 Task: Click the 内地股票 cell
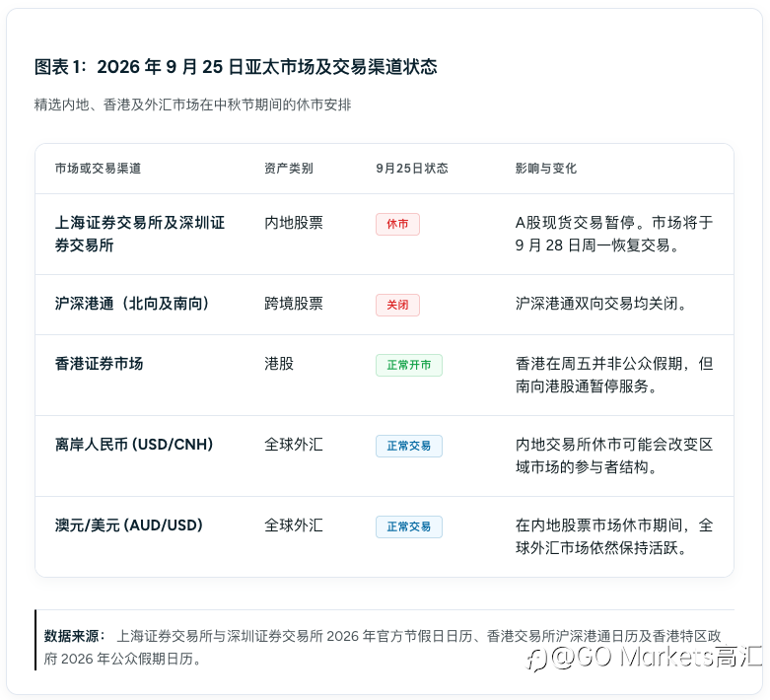coord(293,223)
